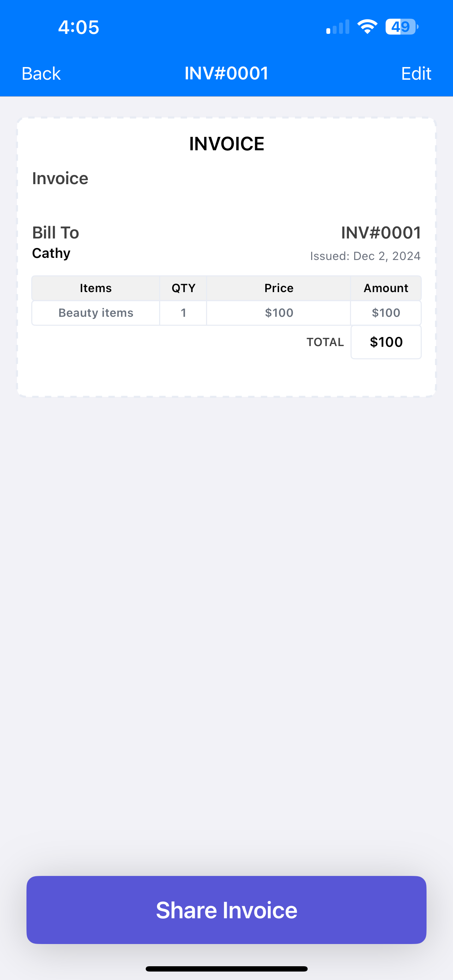Tap the Share Invoice button
The image size is (453, 980).
226,909
